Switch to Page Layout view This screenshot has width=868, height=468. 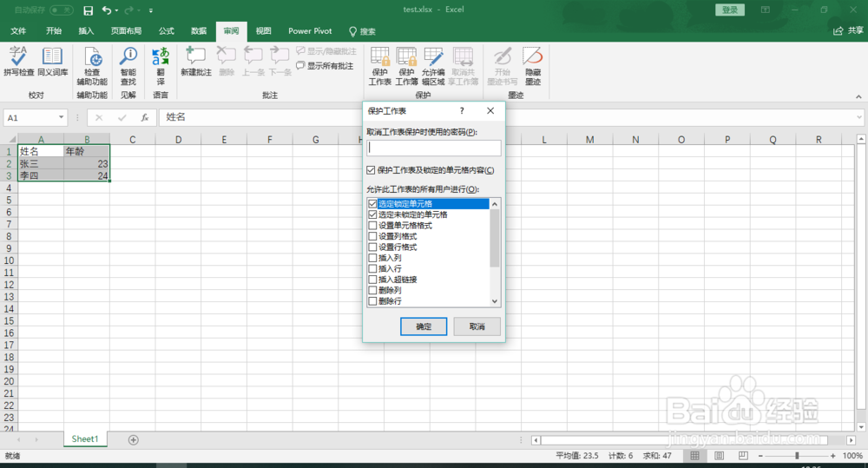[719, 455]
